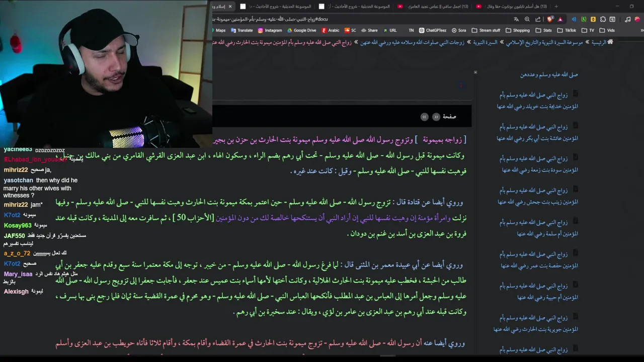
Task: Open the Instagram bookmark
Action: point(270,30)
